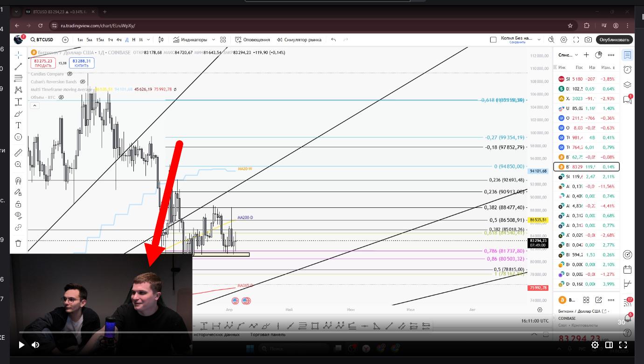This screenshot has width=644, height=364.
Task: Open the alerts alarm clock panel
Action: (x=627, y=70)
